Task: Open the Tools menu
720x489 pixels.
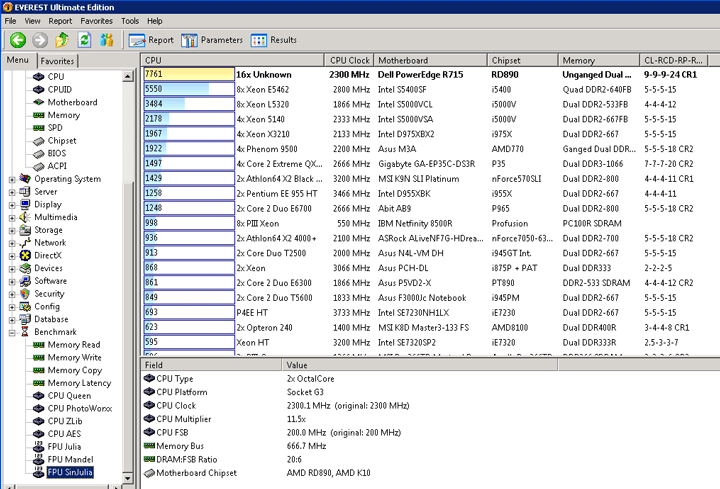Action: tap(130, 21)
